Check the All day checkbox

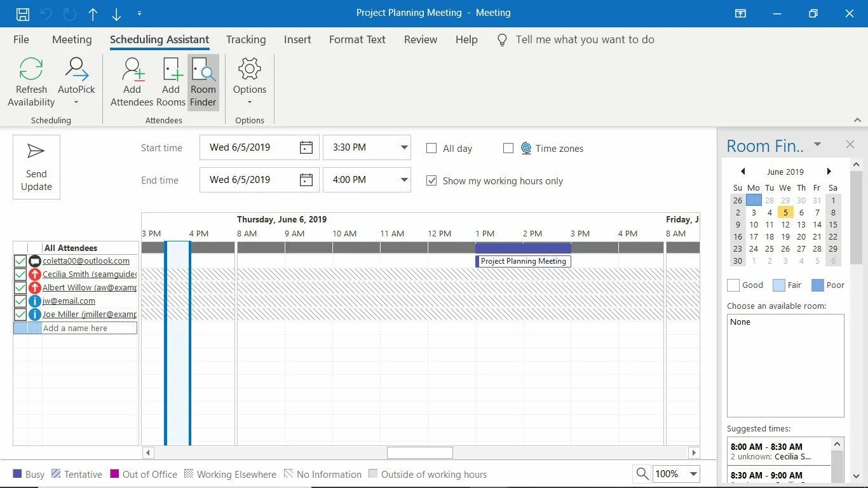[431, 148]
